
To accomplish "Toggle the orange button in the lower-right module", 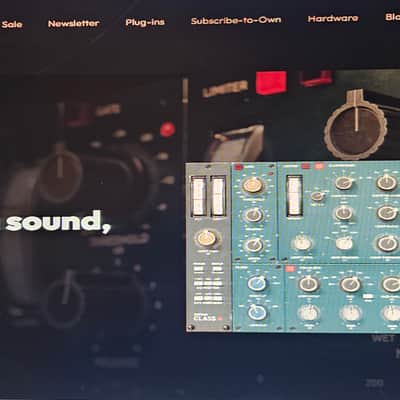I will [x=291, y=268].
